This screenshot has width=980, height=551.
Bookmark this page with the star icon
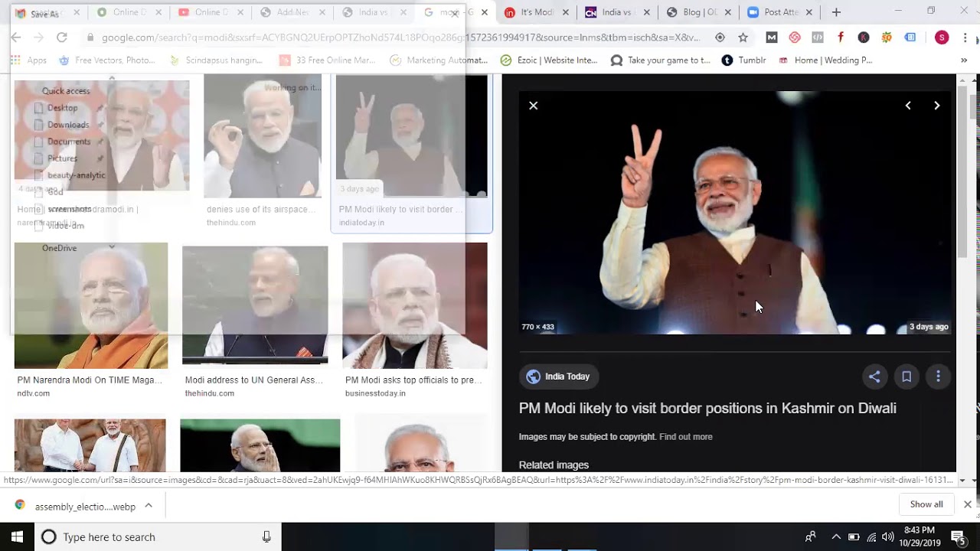(x=743, y=37)
